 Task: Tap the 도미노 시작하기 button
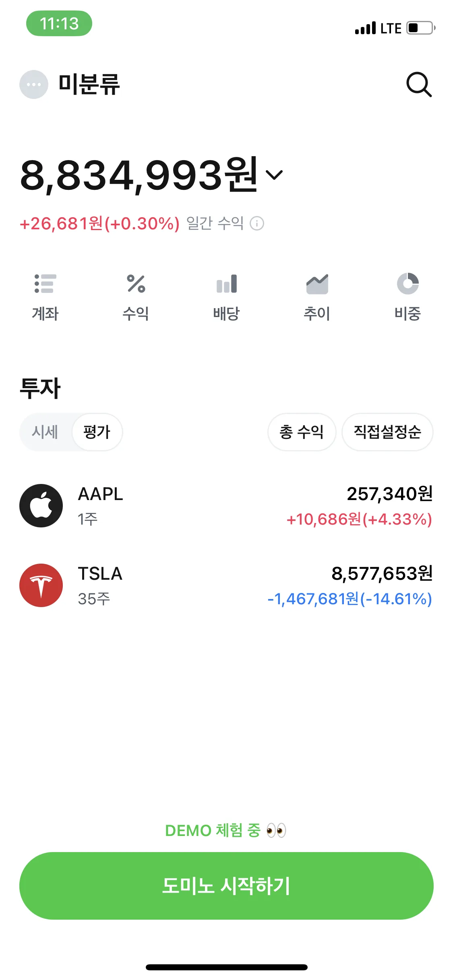(x=226, y=886)
